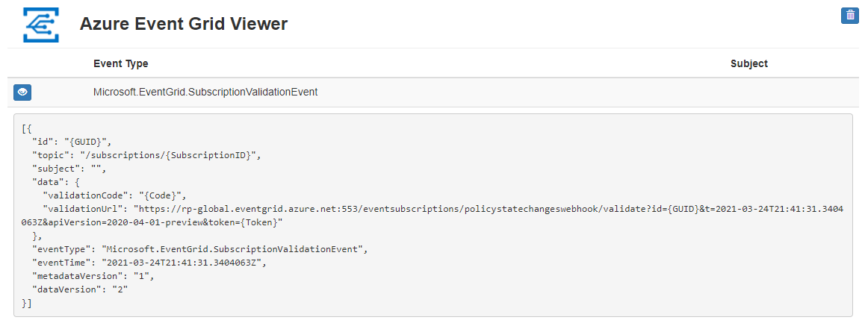This screenshot has width=868, height=326.
Task: Click the "dataVersion": "2" line
Action: point(80,289)
